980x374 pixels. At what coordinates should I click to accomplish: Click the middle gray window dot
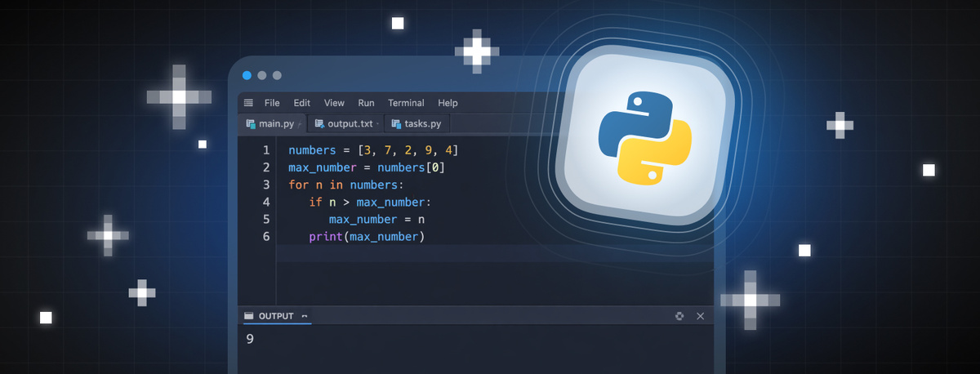[262, 75]
